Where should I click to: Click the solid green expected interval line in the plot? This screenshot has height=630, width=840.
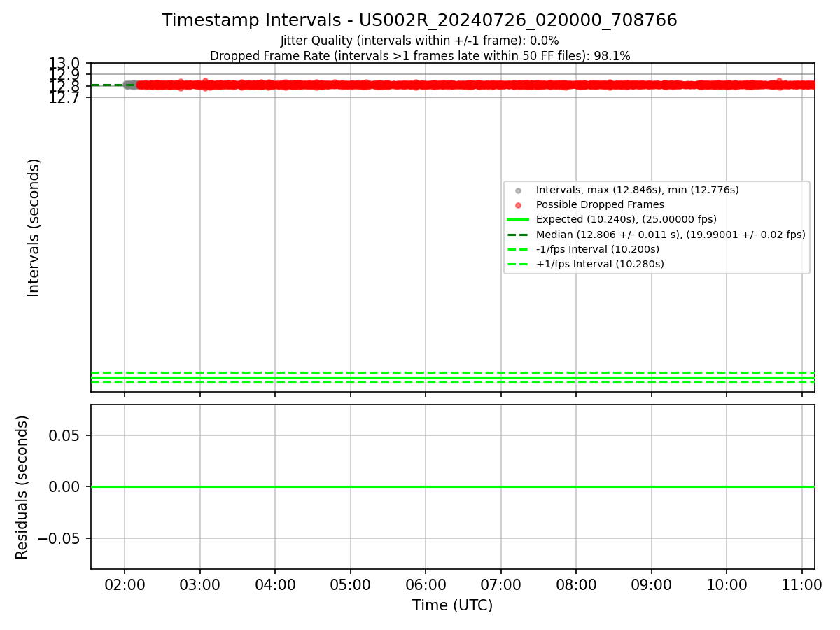point(452,377)
